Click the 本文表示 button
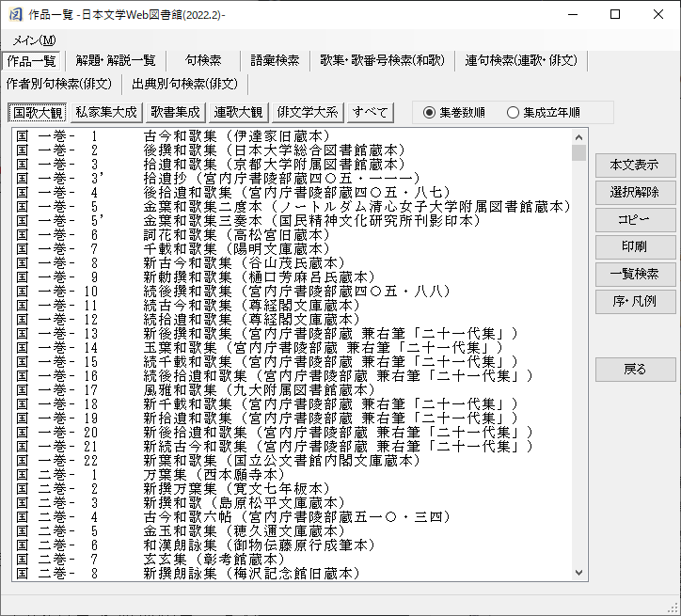 [x=635, y=165]
